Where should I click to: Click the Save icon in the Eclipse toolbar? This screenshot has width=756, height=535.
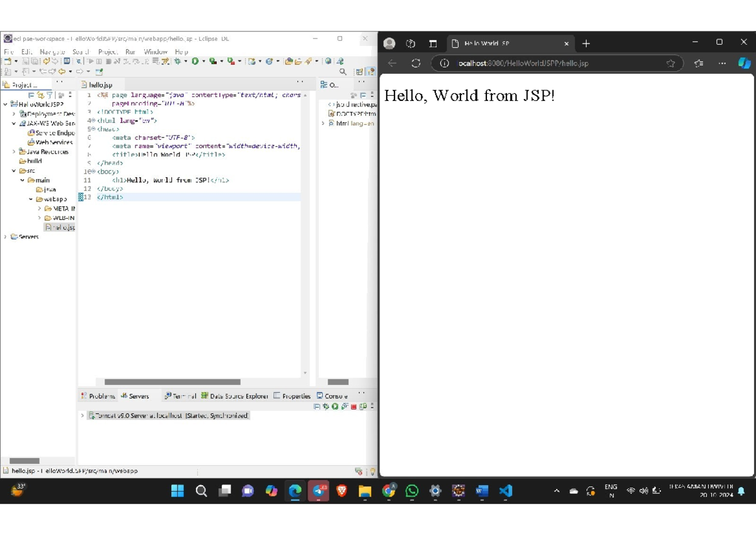pos(25,61)
